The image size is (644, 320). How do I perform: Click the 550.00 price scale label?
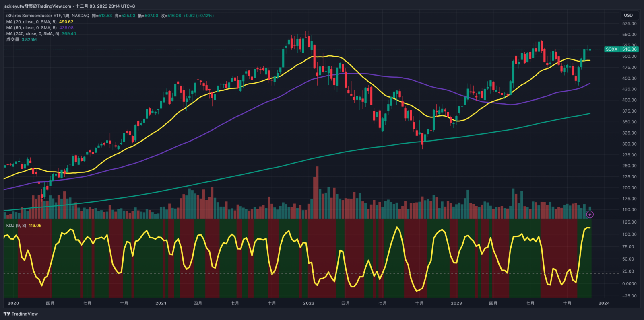tap(629, 35)
